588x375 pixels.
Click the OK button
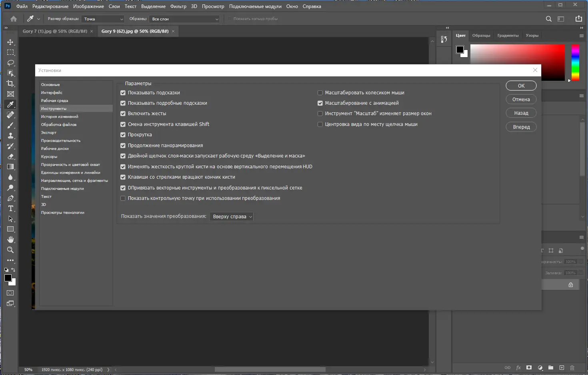[x=521, y=86]
